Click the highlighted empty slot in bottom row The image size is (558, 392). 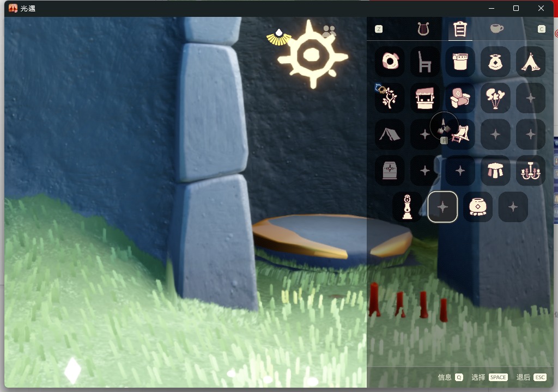pos(442,207)
